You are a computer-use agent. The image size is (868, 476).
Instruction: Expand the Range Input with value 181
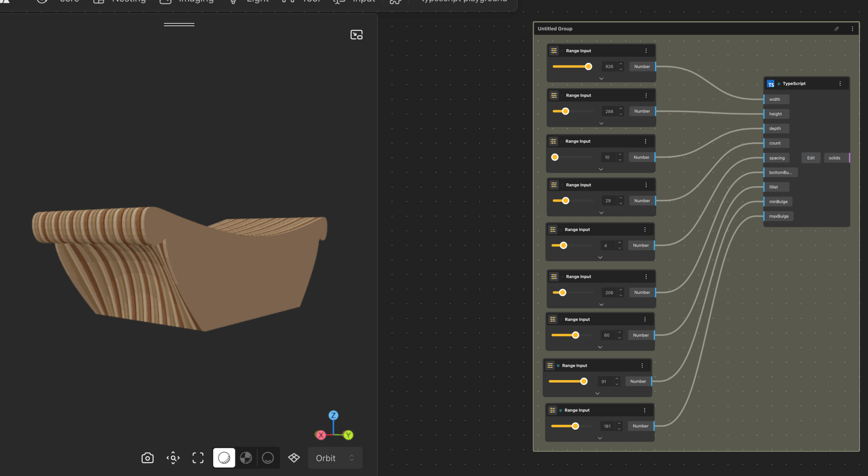click(600, 438)
